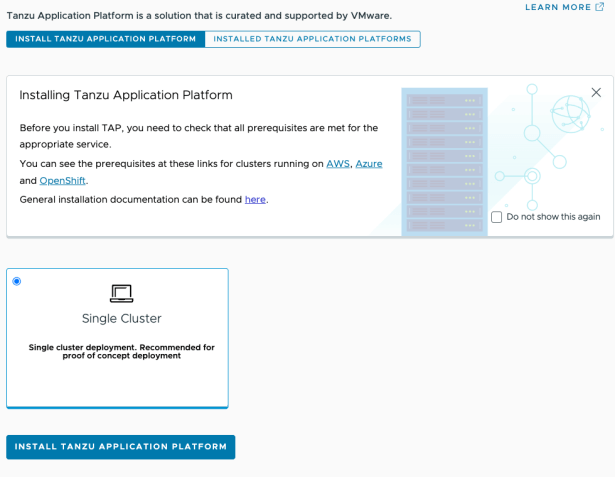The image size is (615, 477).
Task: Open the Azure prerequisites link
Action: point(369,164)
